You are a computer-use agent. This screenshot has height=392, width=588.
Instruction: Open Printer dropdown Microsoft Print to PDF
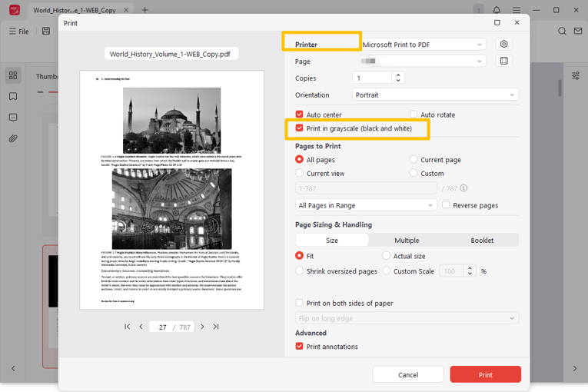point(424,45)
